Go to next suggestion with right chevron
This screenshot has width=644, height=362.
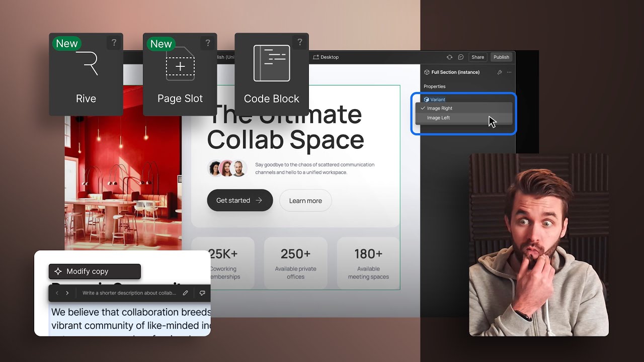pyautogui.click(x=67, y=293)
